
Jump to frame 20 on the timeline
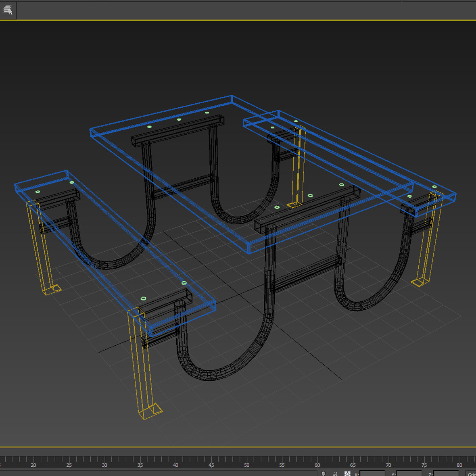[x=33, y=460]
